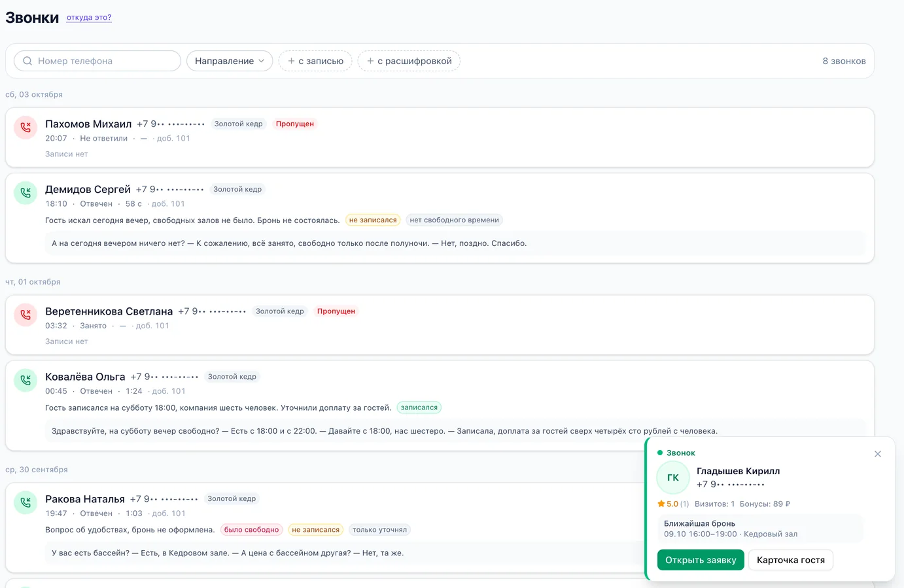The height and width of the screenshot is (588, 904).
Task: Open guest name Веретенникова Светлана
Action: [109, 311]
